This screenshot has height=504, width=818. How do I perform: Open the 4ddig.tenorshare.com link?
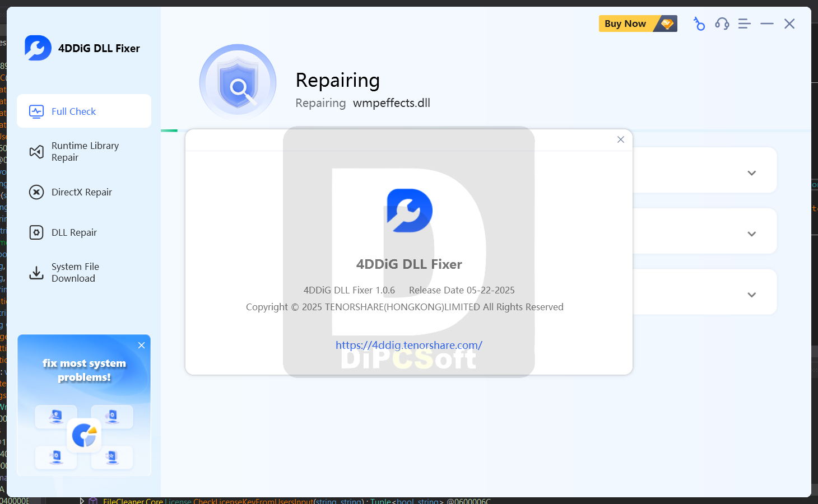click(x=409, y=345)
